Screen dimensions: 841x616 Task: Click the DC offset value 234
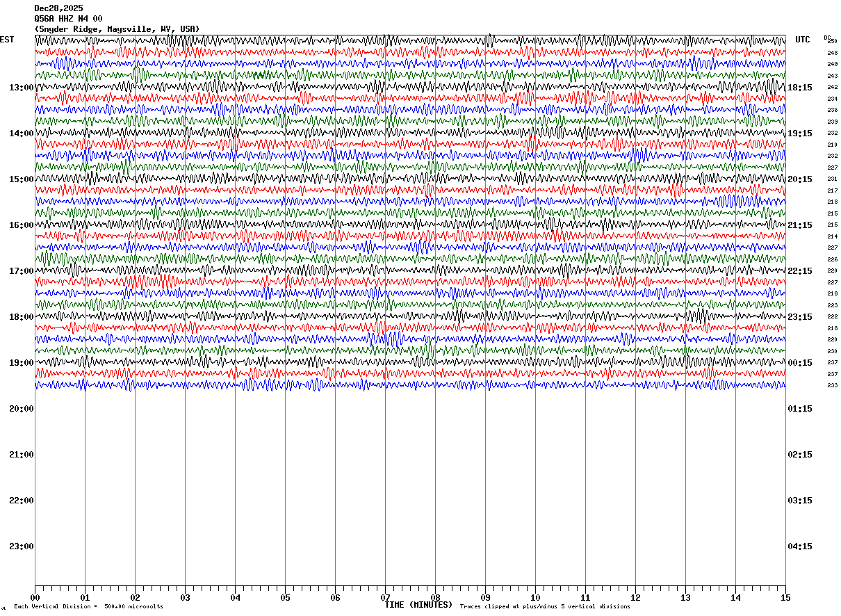(x=832, y=99)
